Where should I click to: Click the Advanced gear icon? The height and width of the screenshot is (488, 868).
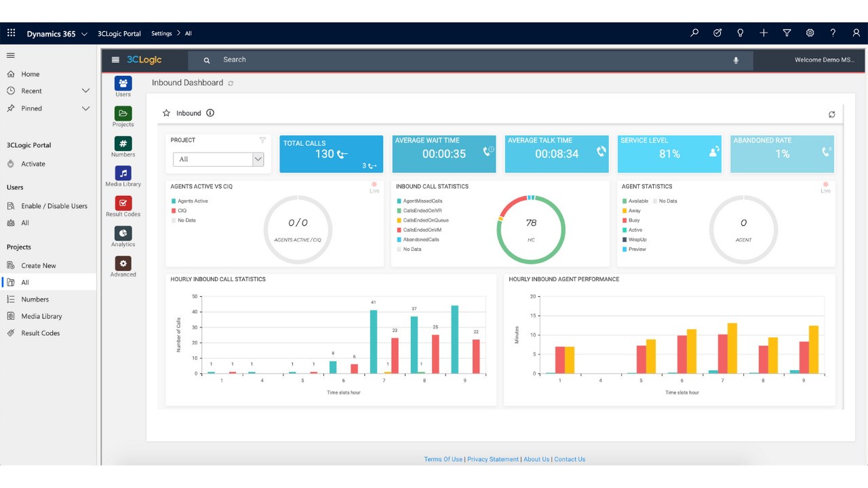[123, 263]
